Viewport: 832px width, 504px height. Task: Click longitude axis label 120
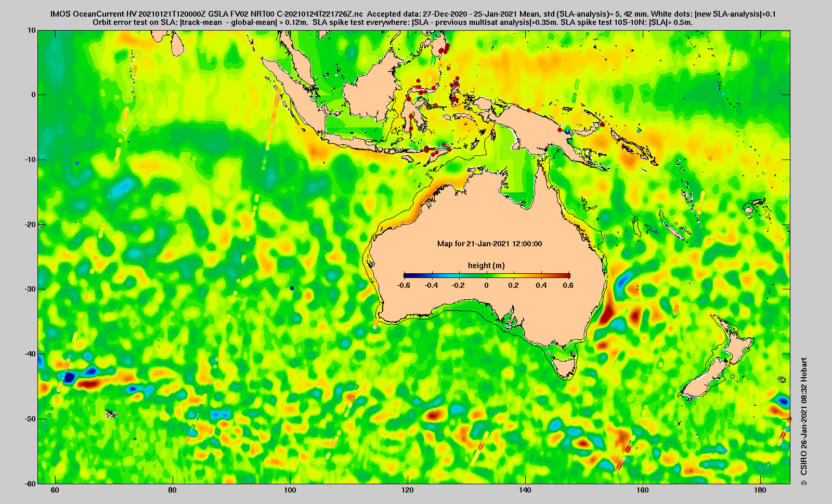click(407, 490)
